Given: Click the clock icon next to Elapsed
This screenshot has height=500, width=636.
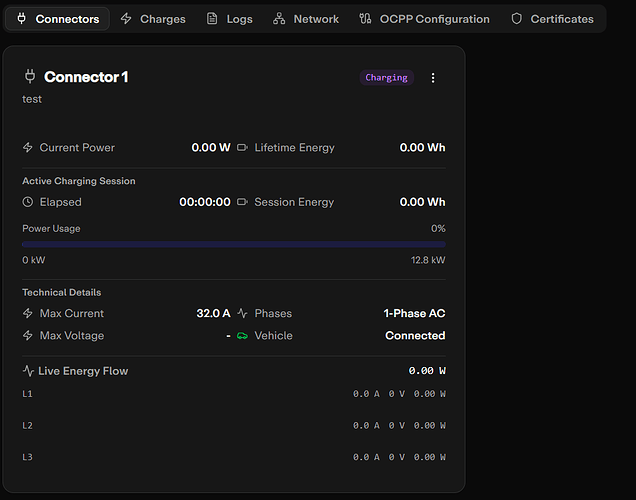Looking at the screenshot, I should pyautogui.click(x=28, y=202).
